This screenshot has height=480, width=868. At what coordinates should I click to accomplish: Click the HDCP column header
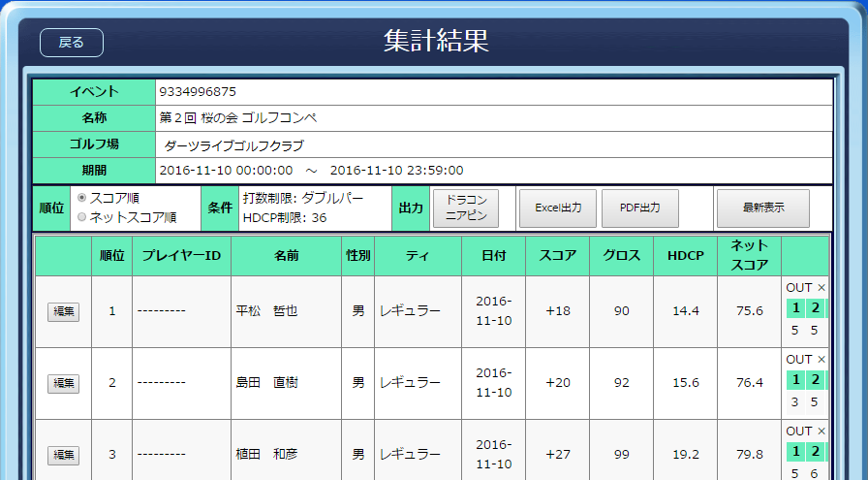pyautogui.click(x=685, y=256)
